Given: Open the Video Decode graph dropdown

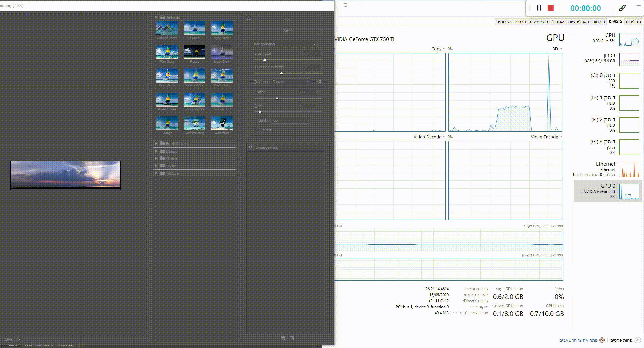Looking at the screenshot, I should tap(429, 137).
